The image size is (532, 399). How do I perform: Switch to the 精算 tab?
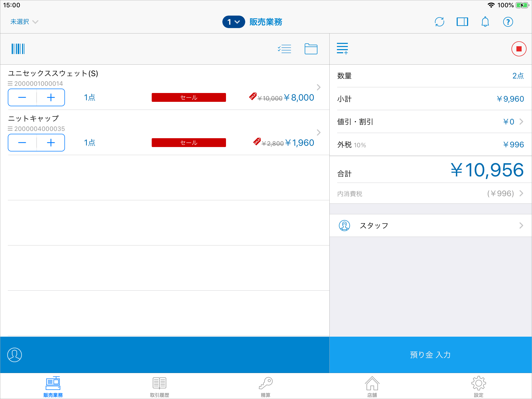coord(266,386)
